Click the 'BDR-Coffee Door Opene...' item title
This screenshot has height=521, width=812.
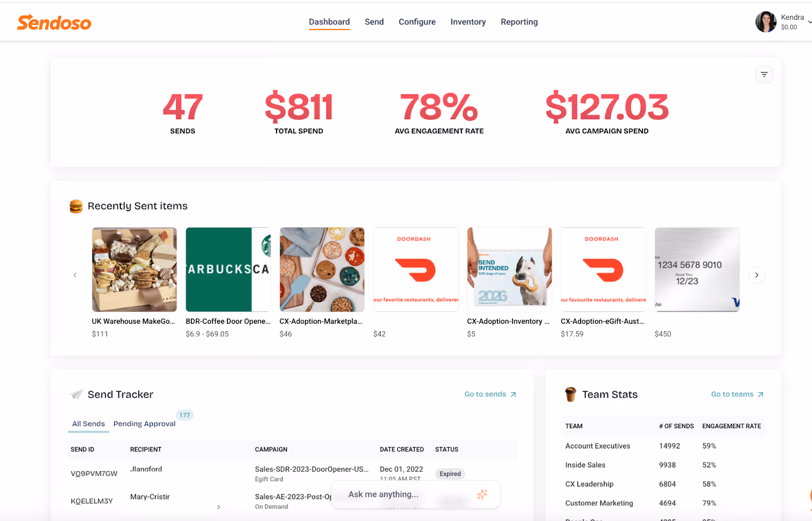coord(228,321)
